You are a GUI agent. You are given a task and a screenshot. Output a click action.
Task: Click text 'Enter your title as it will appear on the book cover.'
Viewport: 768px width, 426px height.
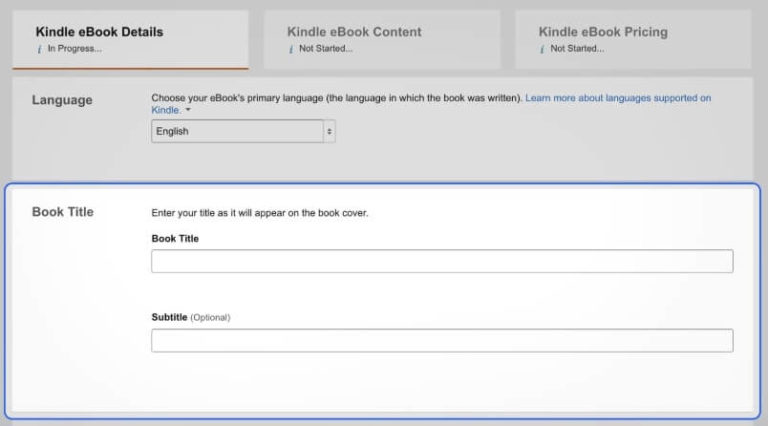pyautogui.click(x=260, y=213)
